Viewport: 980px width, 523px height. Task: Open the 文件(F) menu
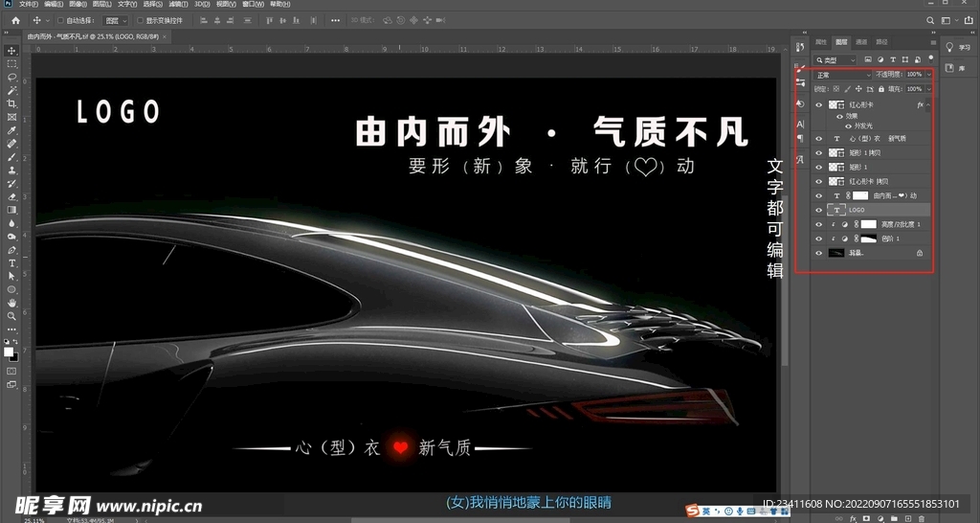29,4
